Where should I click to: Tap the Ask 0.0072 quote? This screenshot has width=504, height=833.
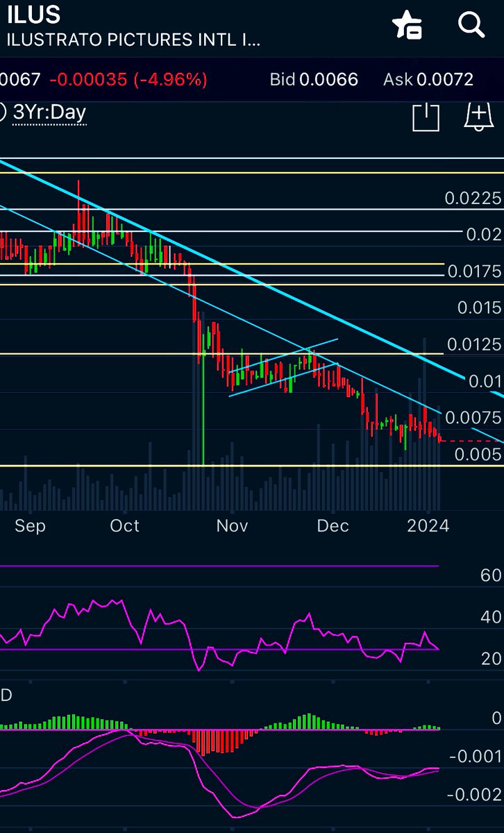[428, 79]
